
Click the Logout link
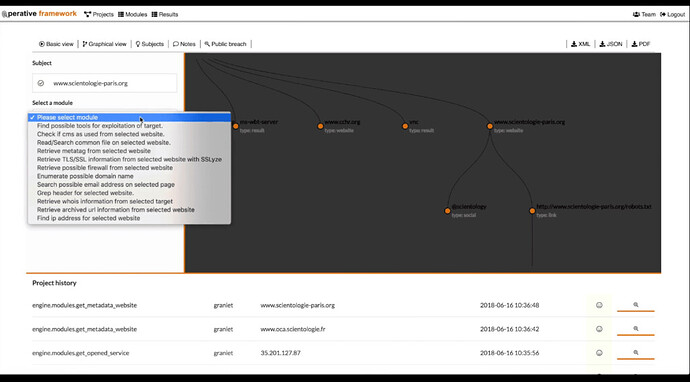tap(673, 15)
